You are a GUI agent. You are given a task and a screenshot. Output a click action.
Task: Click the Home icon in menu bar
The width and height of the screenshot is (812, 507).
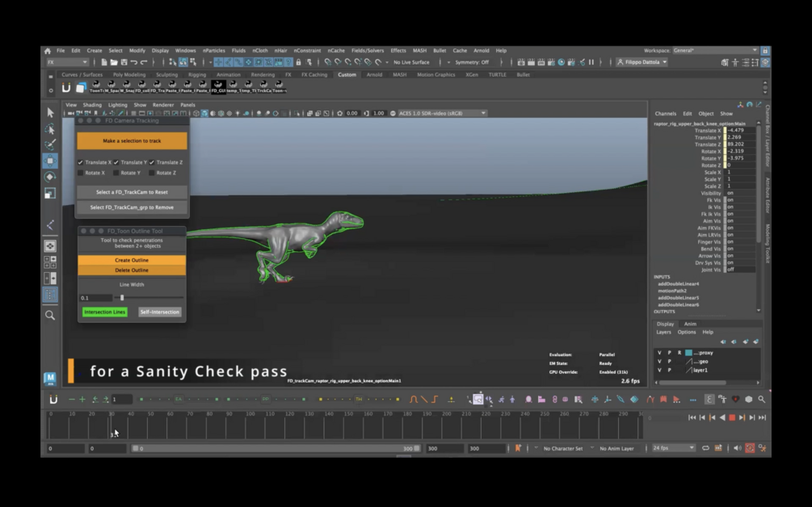point(48,51)
